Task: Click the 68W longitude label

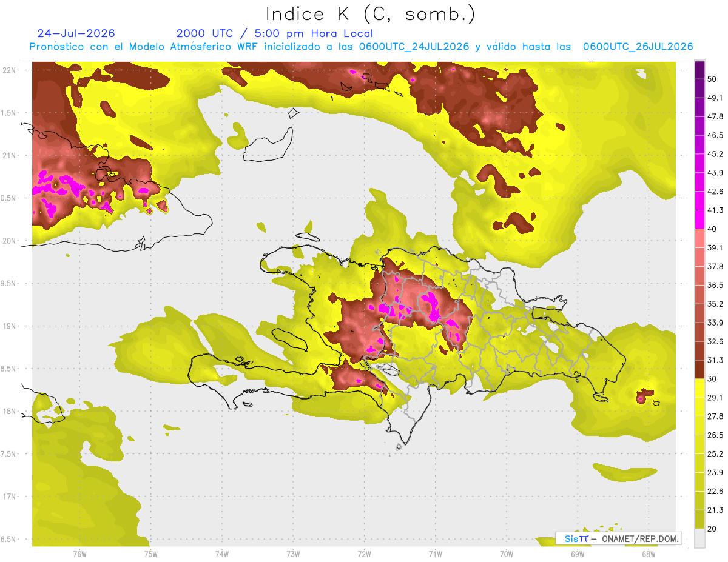Action: tap(648, 554)
